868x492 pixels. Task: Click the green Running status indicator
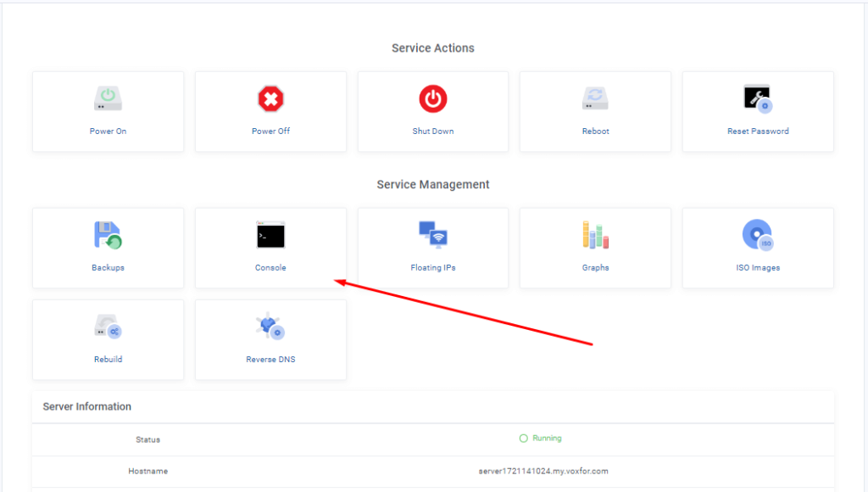point(541,439)
